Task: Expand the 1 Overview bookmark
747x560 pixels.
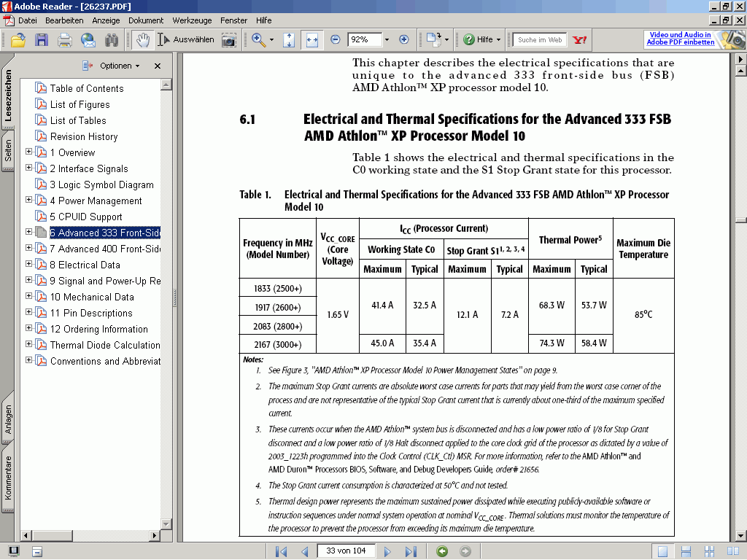Action: (28, 152)
